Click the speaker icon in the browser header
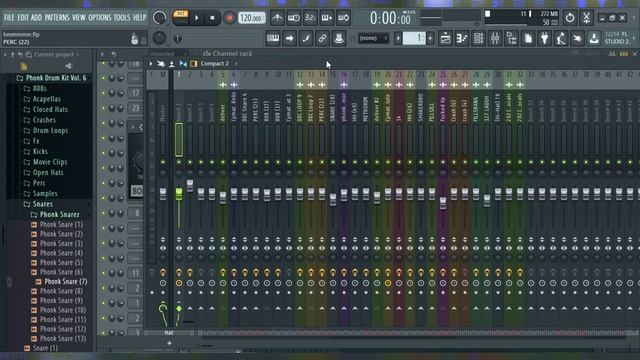This screenshot has width=640, height=360. 69,66
